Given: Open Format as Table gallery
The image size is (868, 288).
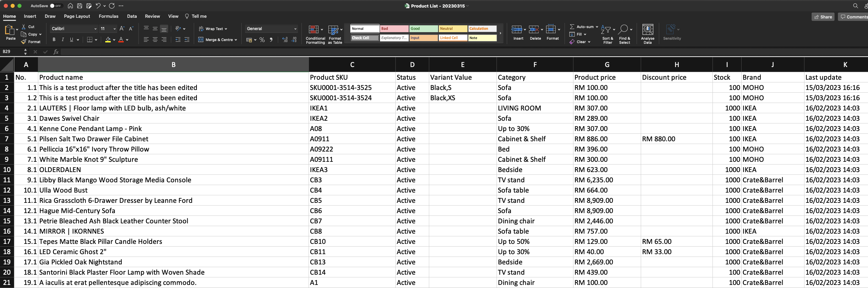Looking at the screenshot, I should 334,30.
